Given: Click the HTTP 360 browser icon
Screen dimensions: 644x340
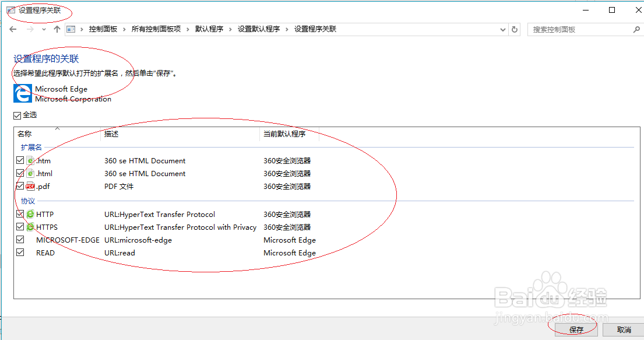Looking at the screenshot, I should pos(30,214).
